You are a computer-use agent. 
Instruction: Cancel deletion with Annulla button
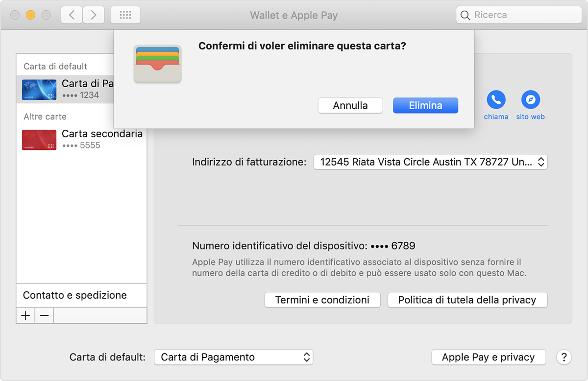(350, 105)
